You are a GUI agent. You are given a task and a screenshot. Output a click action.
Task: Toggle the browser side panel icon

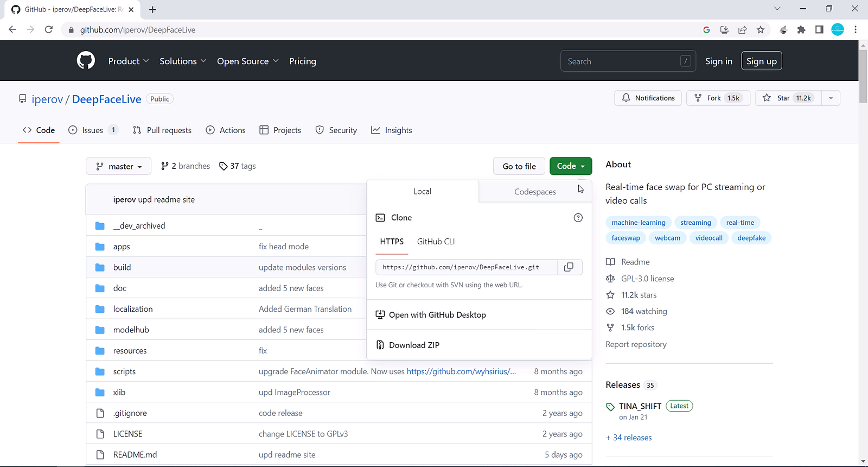tap(819, 30)
